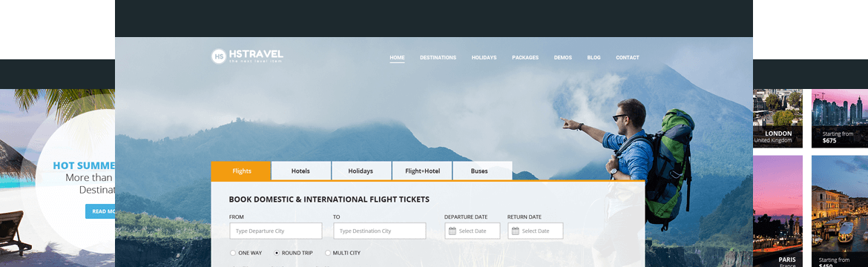This screenshot has width=868, height=267.
Task: Open the departure date calendar icon
Action: coord(453,231)
